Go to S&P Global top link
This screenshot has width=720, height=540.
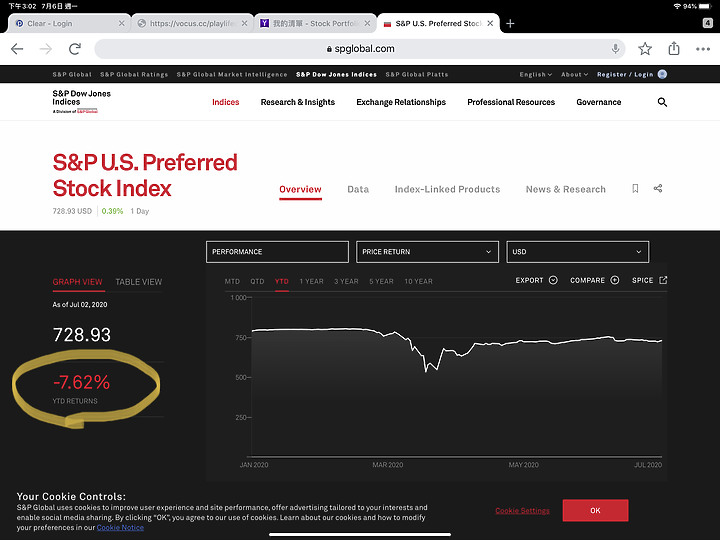[x=72, y=74]
